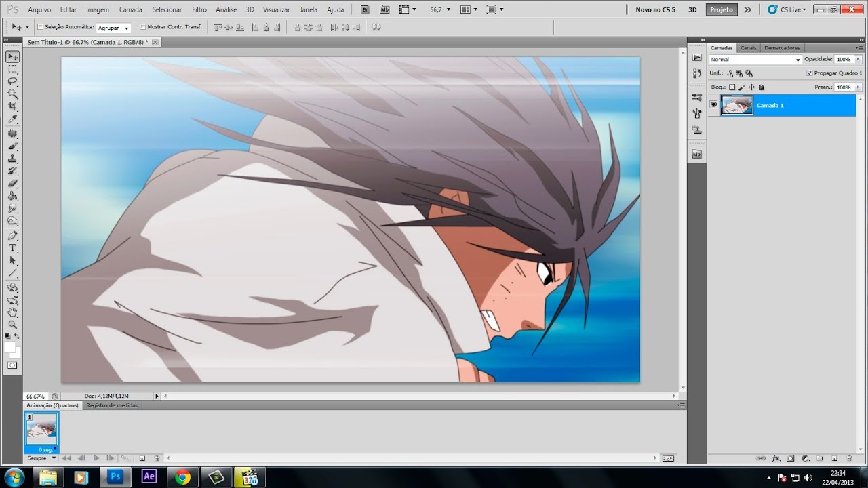This screenshot has height=488, width=868.
Task: Open the Agrupar auto-select dropdown
Action: 113,28
